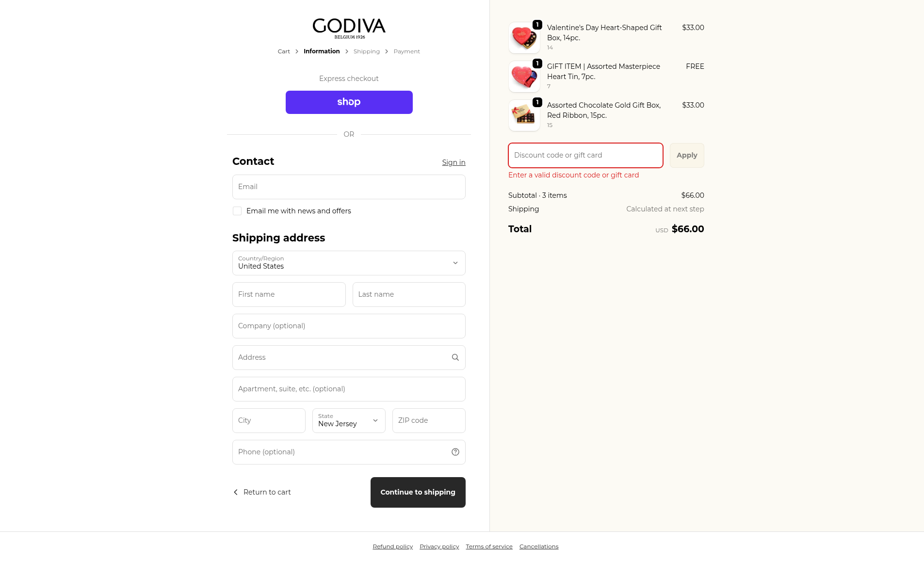Viewport: 924px width, 561px height.
Task: Click the Assorted Masterpiece Heart Tin thumbnail
Action: coord(524,77)
